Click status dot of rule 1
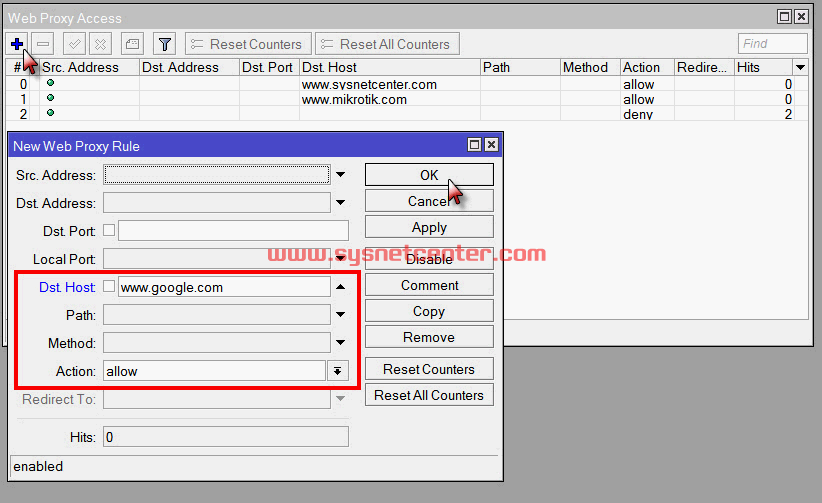Image resolution: width=822 pixels, height=503 pixels. (x=50, y=98)
